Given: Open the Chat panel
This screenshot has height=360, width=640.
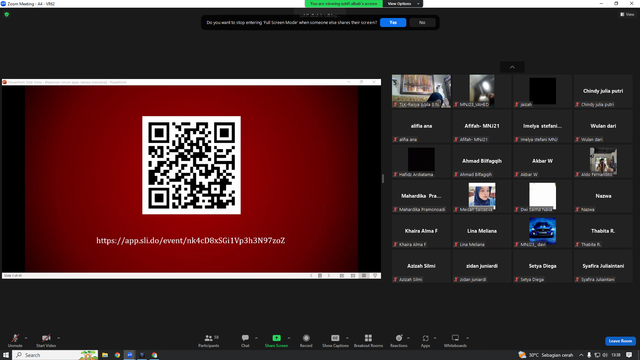Looking at the screenshot, I should [245, 340].
